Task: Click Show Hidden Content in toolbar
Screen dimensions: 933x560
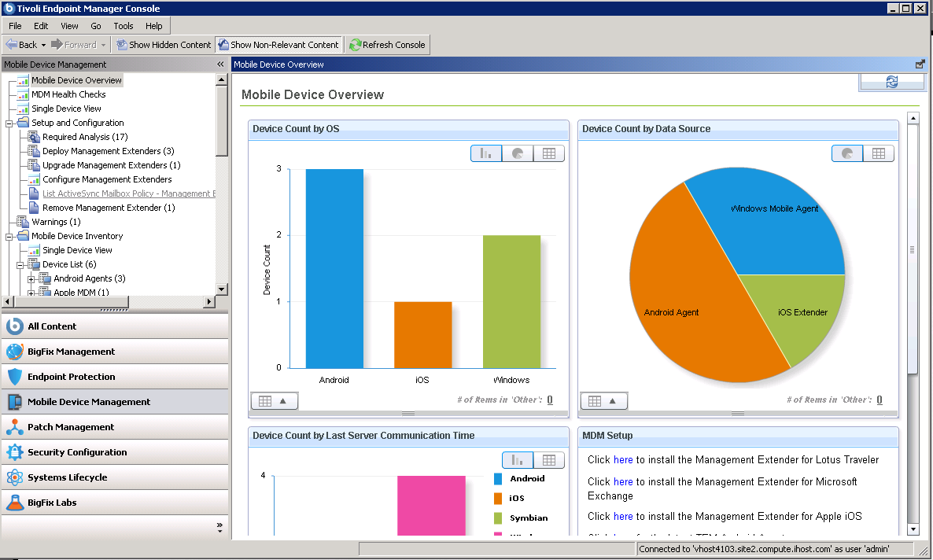Action: (164, 45)
